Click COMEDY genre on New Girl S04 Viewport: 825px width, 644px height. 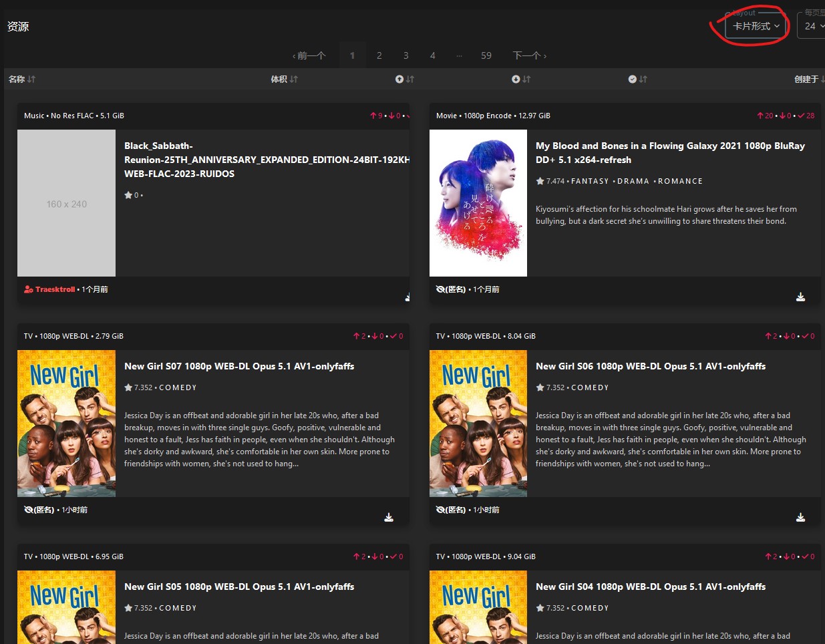click(590, 608)
